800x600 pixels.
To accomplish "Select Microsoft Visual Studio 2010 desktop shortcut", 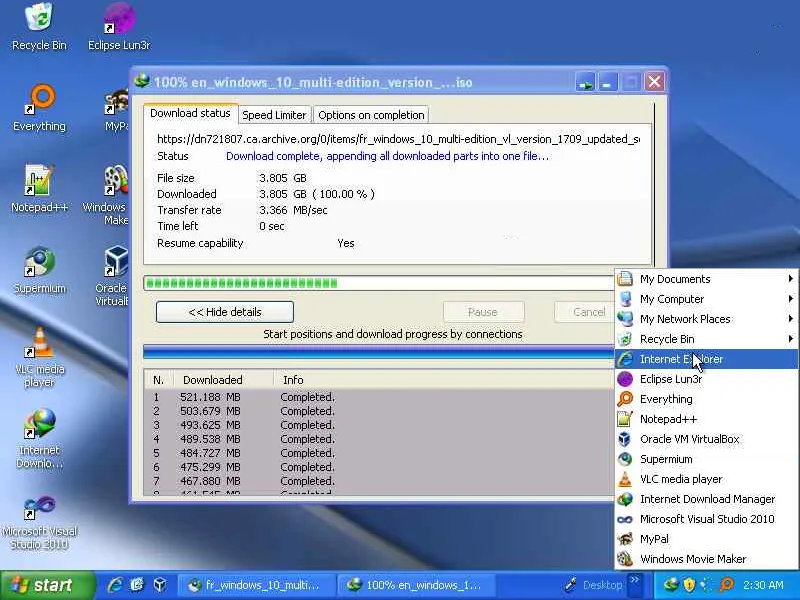I will point(39,523).
